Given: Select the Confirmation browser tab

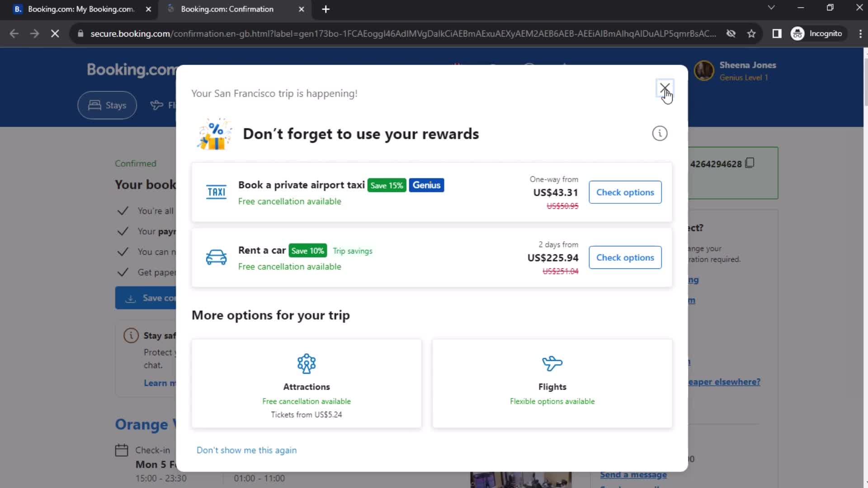Looking at the screenshot, I should click(x=232, y=8).
